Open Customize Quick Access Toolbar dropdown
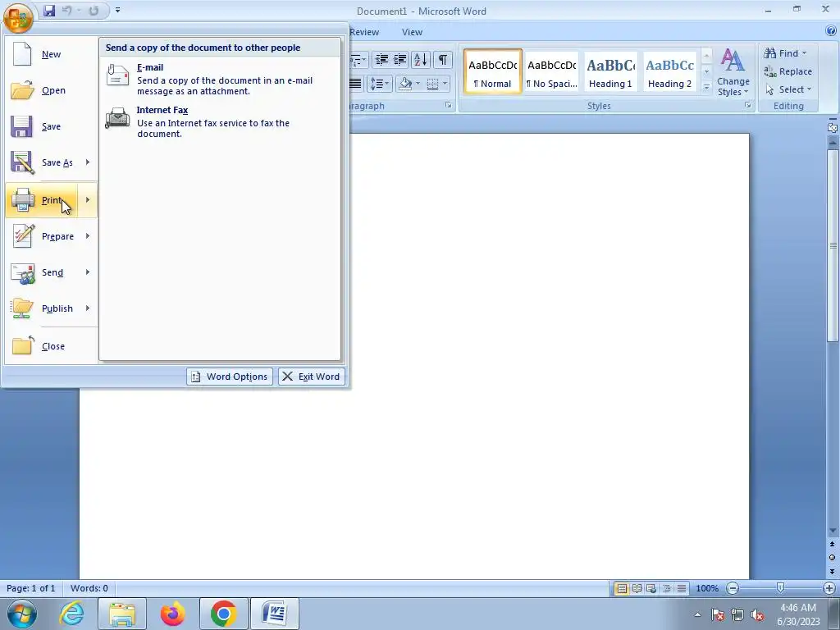Viewport: 840px width, 630px height. (x=118, y=10)
